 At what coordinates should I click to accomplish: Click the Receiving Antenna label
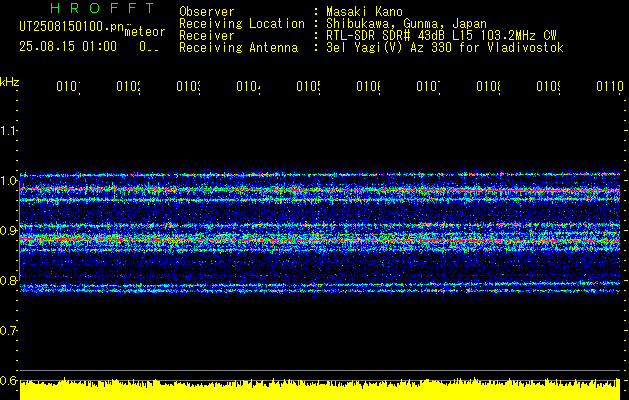tap(239, 48)
